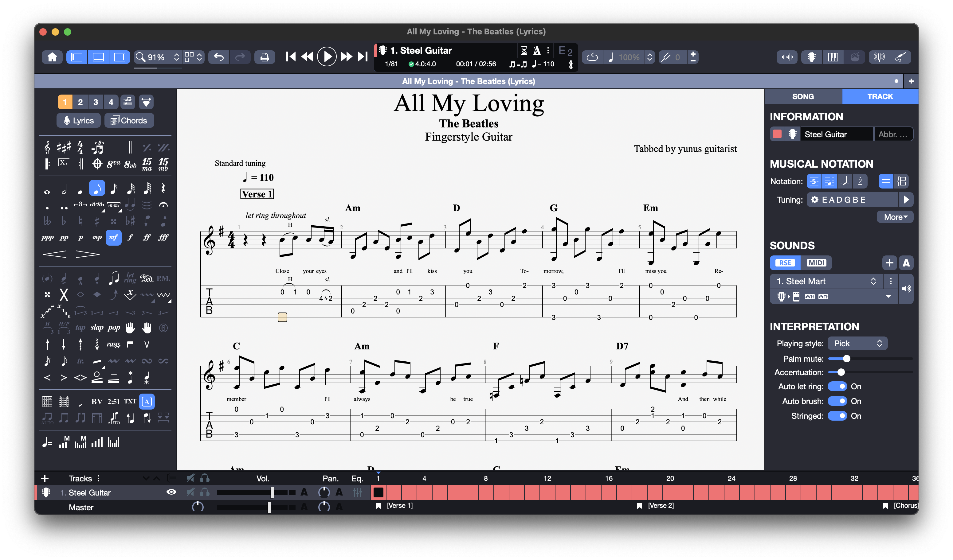This screenshot has height=560, width=953.
Task: Jump to last bar button
Action: (363, 57)
